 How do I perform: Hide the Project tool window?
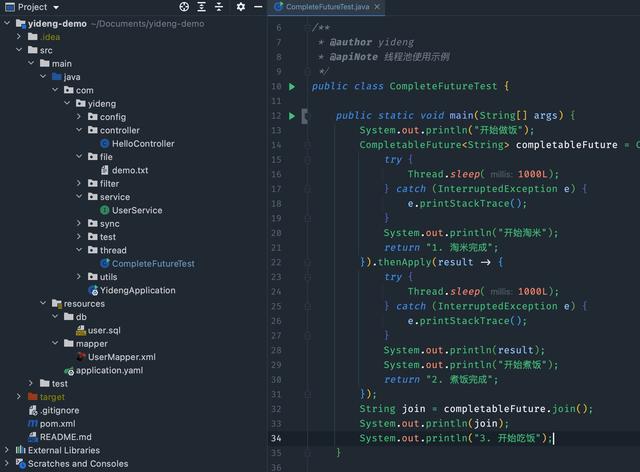click(258, 7)
